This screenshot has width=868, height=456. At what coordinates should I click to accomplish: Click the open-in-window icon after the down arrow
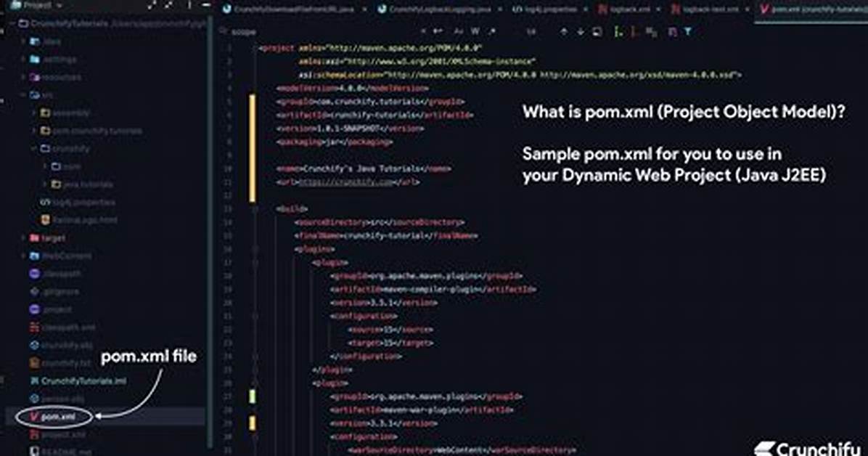[597, 32]
